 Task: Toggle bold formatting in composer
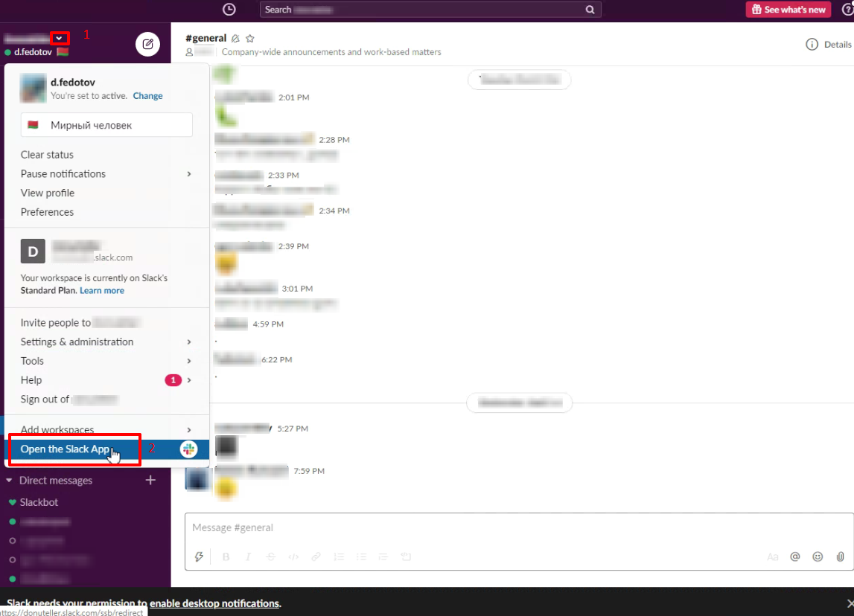point(226,556)
